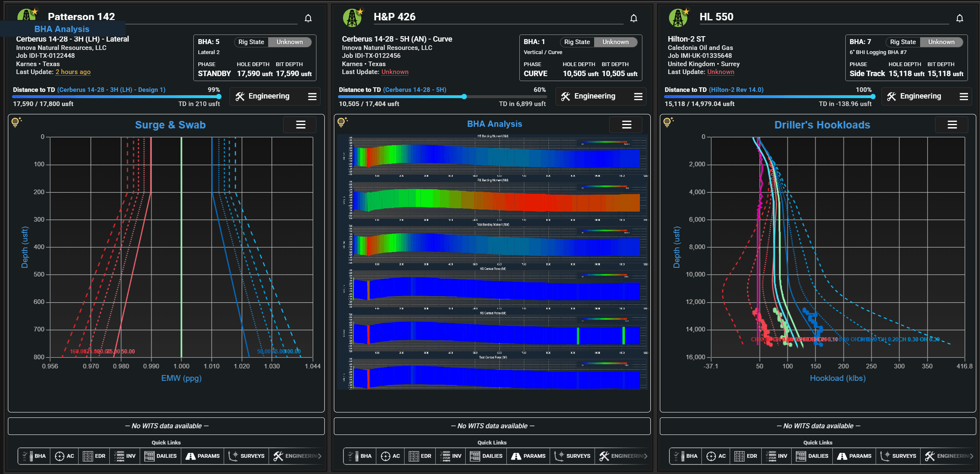Click the lightbulb icon in the Driller's Hookloads panel
The image size is (980, 474).
point(668,122)
